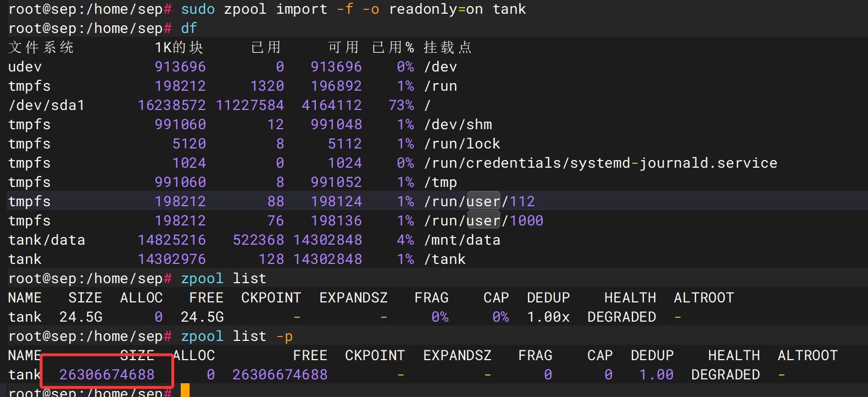Click the value 198124 in the /run/user/112 row
868x397 pixels.
click(336, 202)
